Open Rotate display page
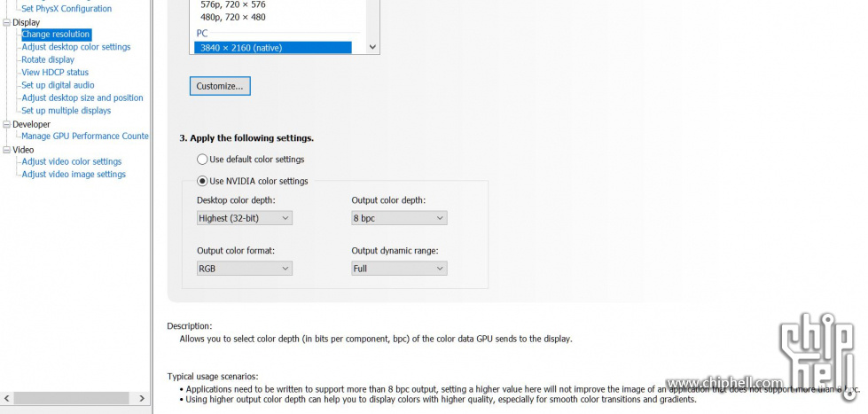 click(x=48, y=59)
